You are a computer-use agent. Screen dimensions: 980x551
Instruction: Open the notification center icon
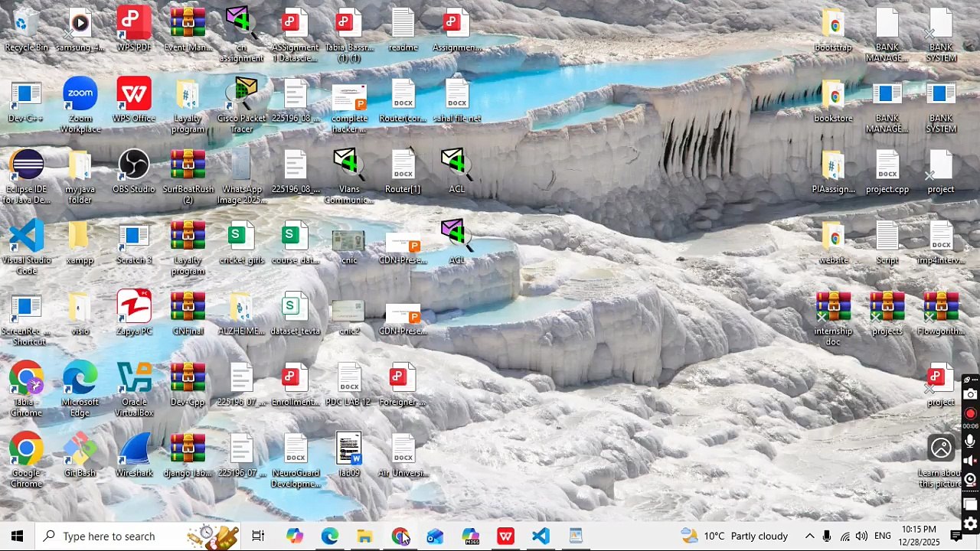coord(956,536)
